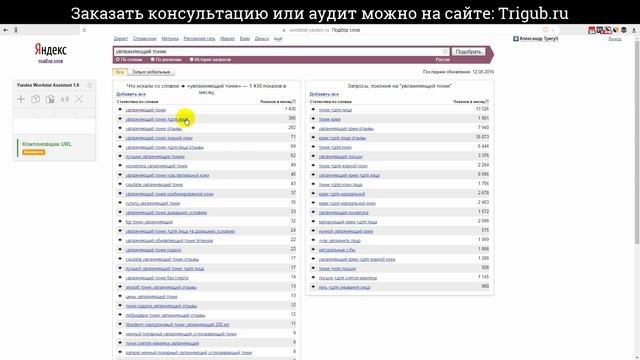Click the Assistant add phrase plus icon

point(21,99)
